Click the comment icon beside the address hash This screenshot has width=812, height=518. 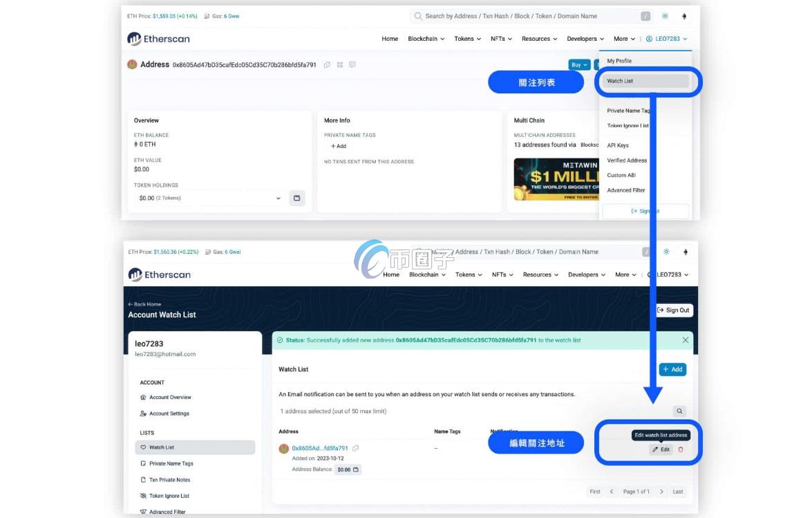[x=352, y=64]
